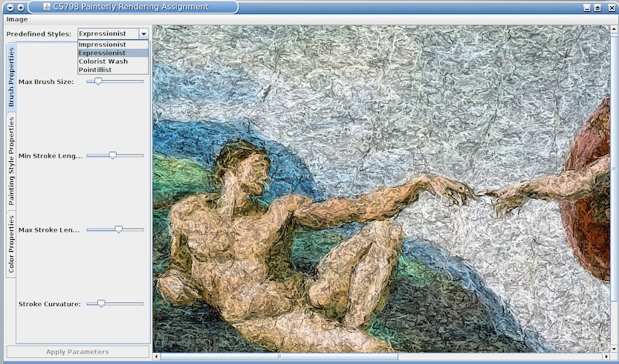Click the Max Brush Size label
619x364 pixels.
coord(46,82)
